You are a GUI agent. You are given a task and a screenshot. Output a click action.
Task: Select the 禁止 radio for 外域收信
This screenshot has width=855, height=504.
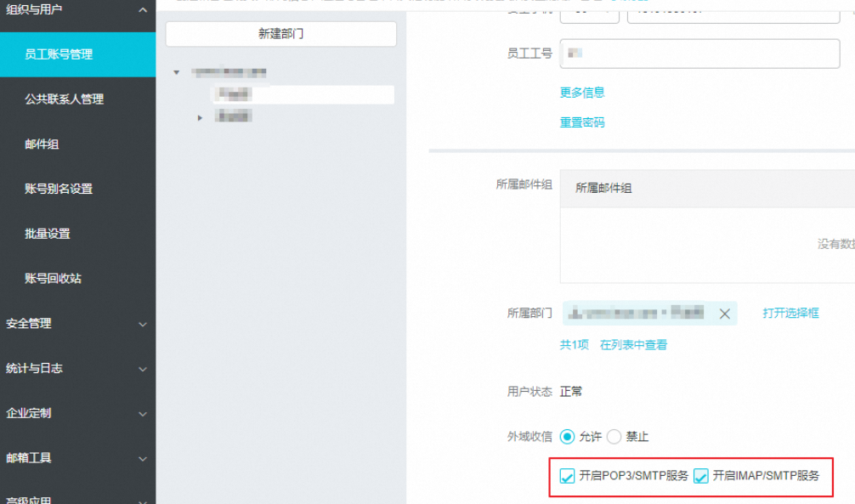(x=614, y=437)
